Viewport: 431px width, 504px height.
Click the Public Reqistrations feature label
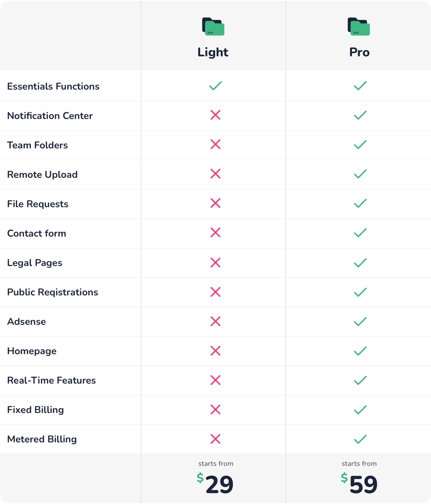click(52, 292)
